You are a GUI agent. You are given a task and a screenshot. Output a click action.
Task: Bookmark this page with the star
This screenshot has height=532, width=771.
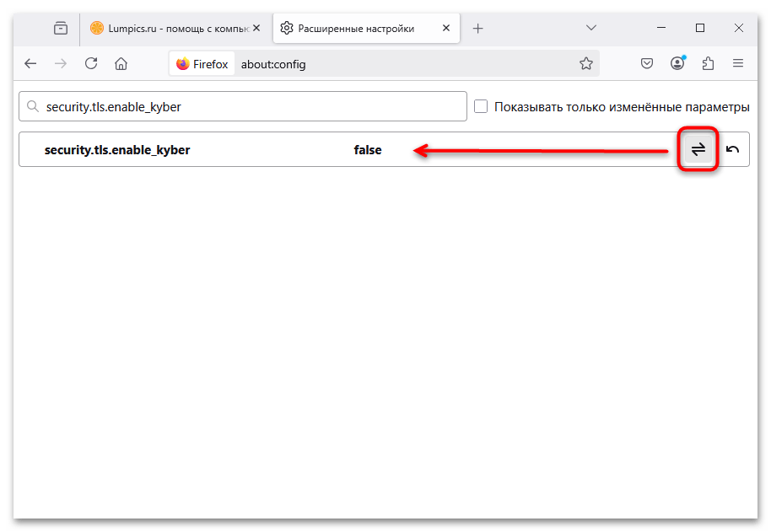[585, 63]
